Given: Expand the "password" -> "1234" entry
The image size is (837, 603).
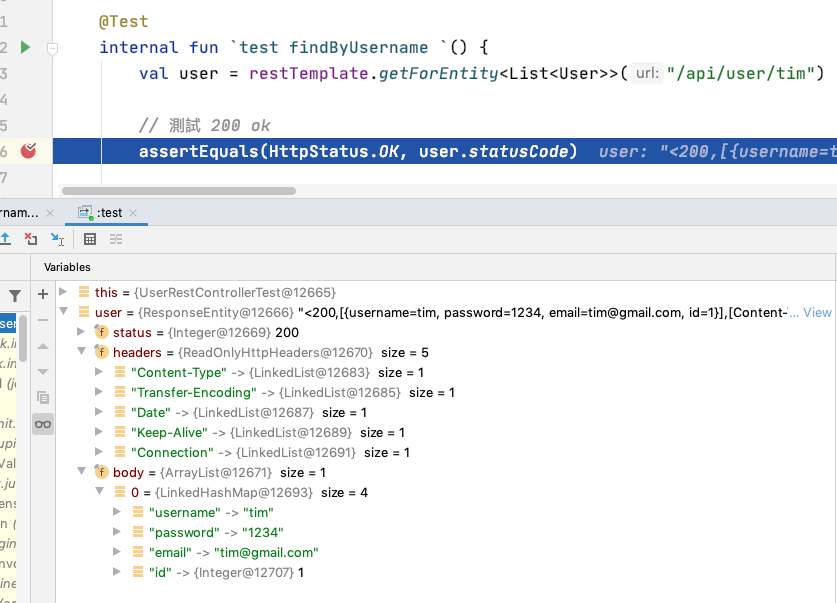Looking at the screenshot, I should point(117,531).
